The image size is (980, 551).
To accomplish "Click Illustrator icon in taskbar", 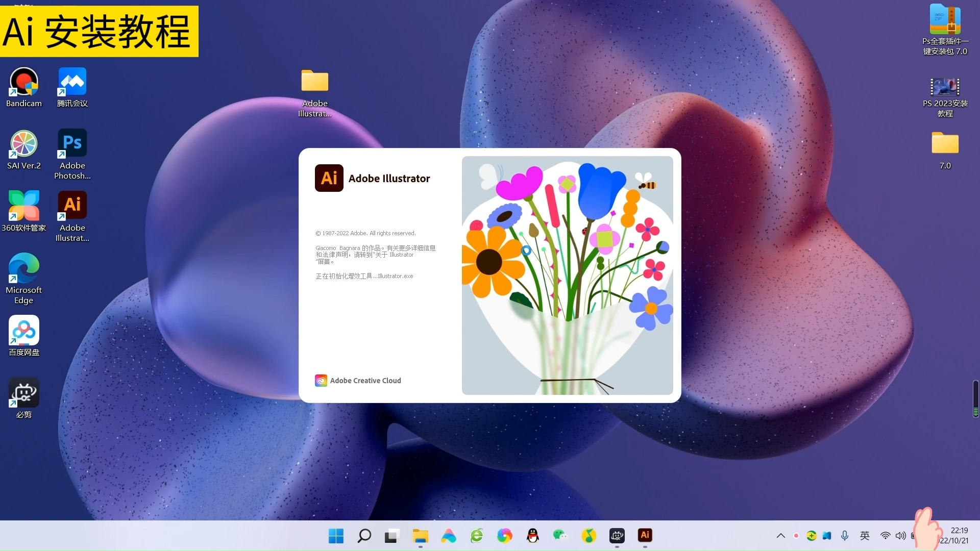I will [x=645, y=535].
